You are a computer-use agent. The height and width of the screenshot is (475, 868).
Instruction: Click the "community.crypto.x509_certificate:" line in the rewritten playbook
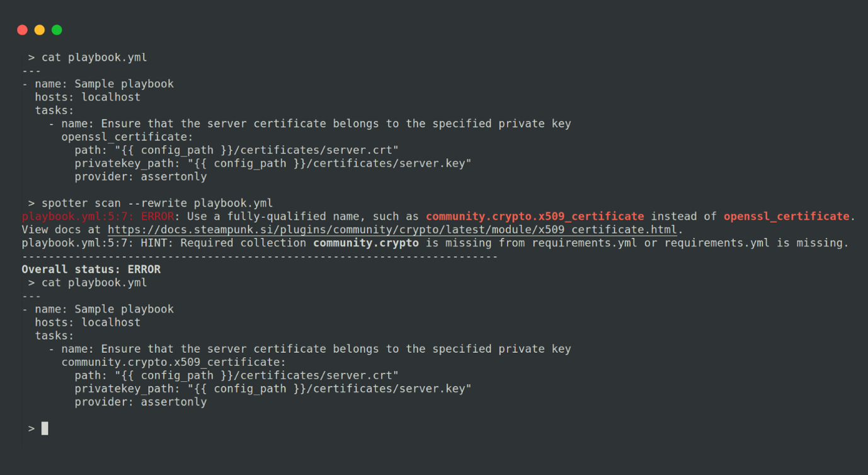click(173, 362)
